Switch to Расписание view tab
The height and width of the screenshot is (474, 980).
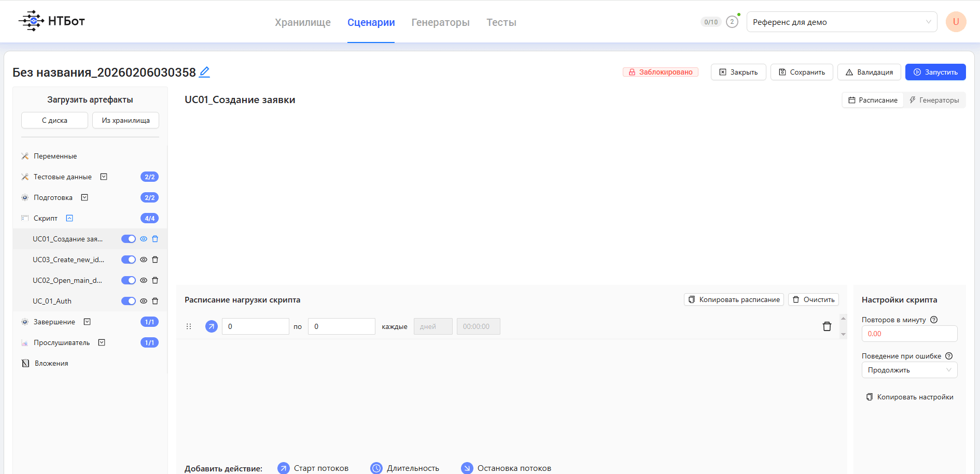pyautogui.click(x=873, y=100)
